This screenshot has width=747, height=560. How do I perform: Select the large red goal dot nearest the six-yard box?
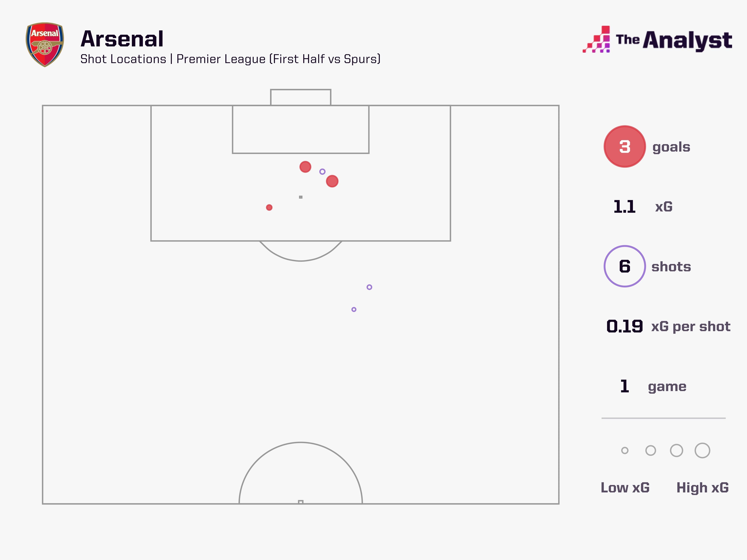coord(305,167)
